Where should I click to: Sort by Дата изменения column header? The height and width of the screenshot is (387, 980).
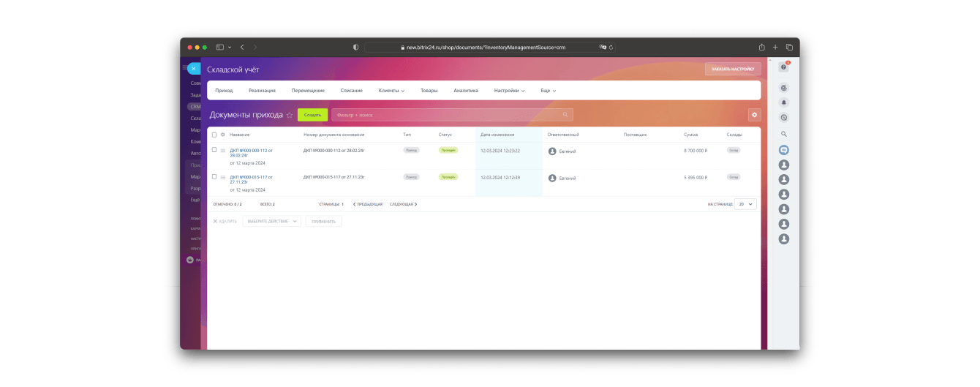[497, 135]
